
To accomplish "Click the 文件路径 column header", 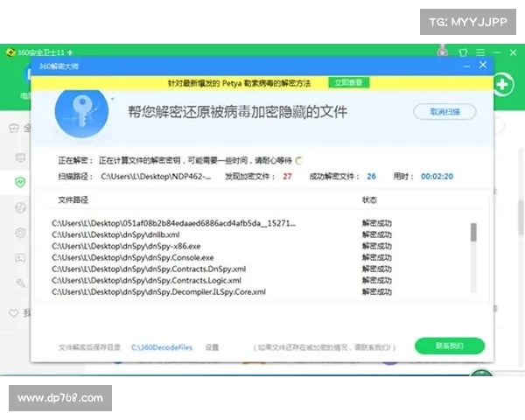I will (x=73, y=200).
